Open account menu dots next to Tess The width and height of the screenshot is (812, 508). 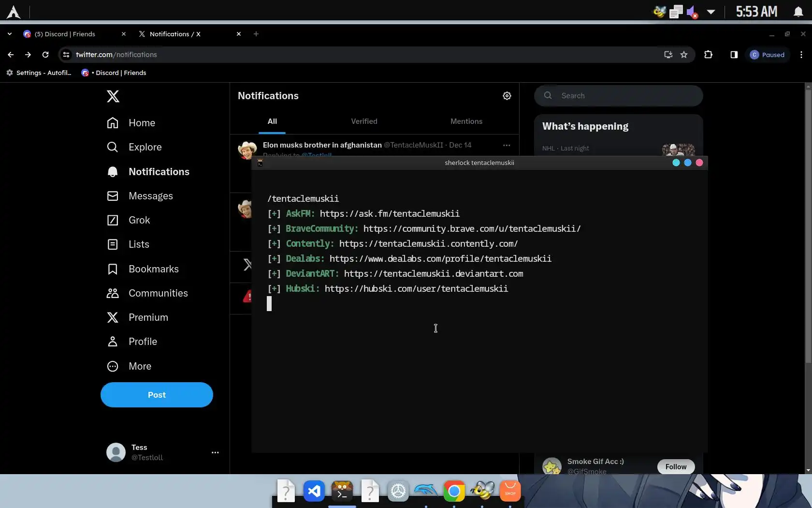(215, 452)
